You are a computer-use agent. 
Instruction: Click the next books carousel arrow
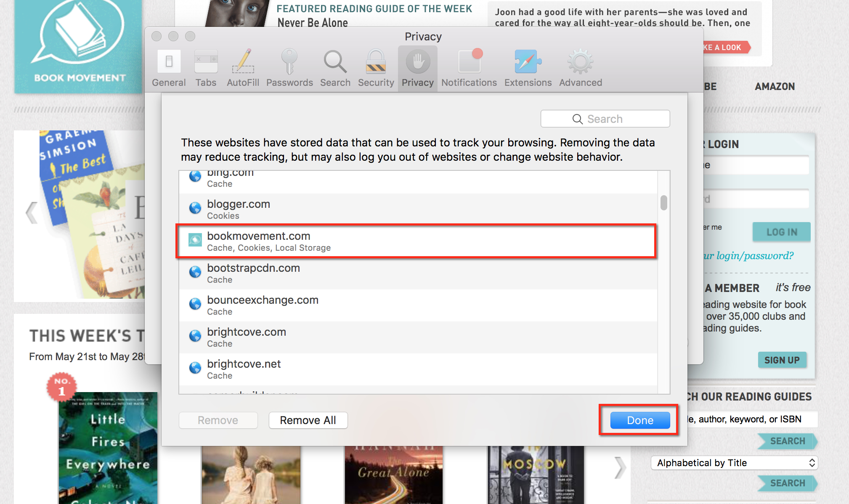[620, 467]
